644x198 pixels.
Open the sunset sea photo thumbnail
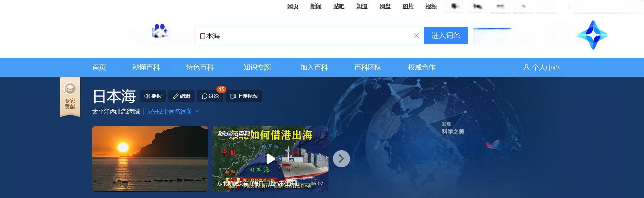(150, 159)
